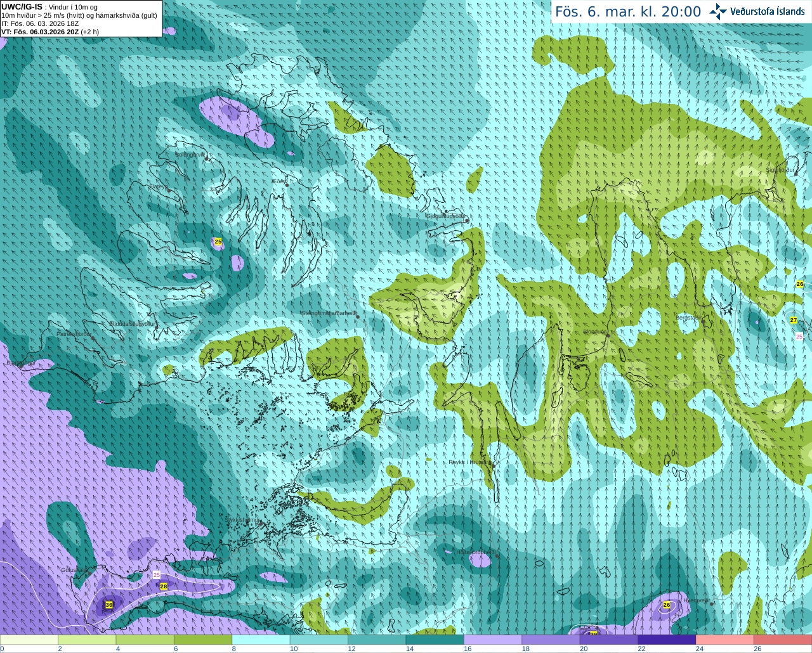Click the Bíldudalsflugvöllur station label

(133, 324)
